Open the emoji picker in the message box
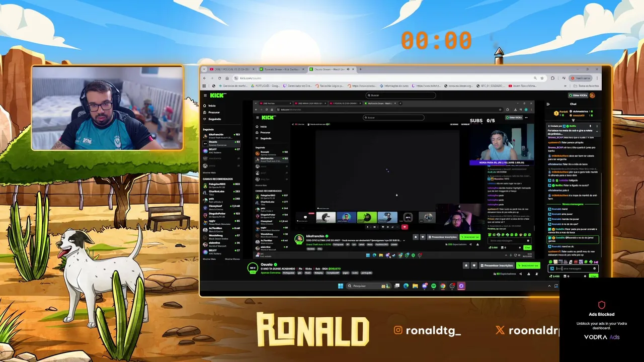 click(594, 268)
